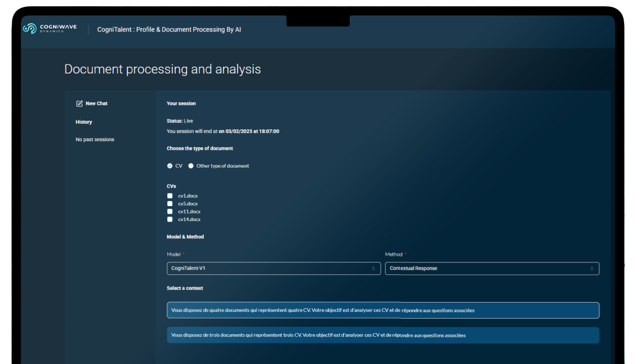Open the History section in the sidebar

click(x=84, y=122)
